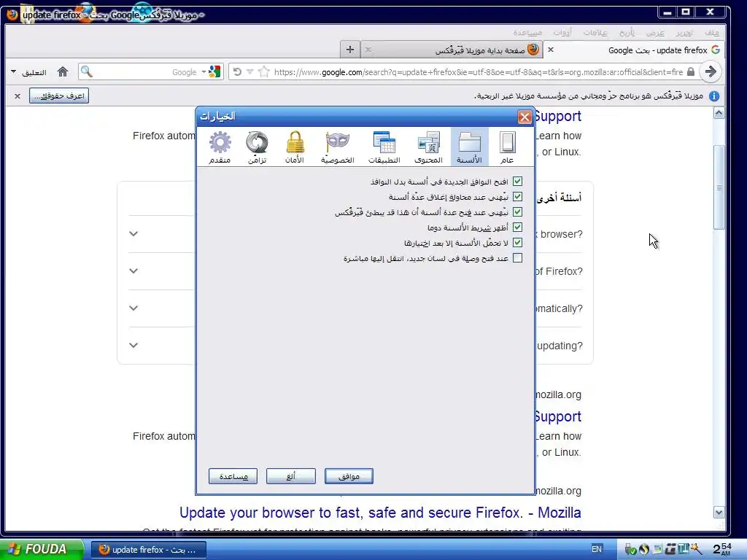
Task: Open the Sync (تزامن) options pane
Action: click(x=257, y=147)
